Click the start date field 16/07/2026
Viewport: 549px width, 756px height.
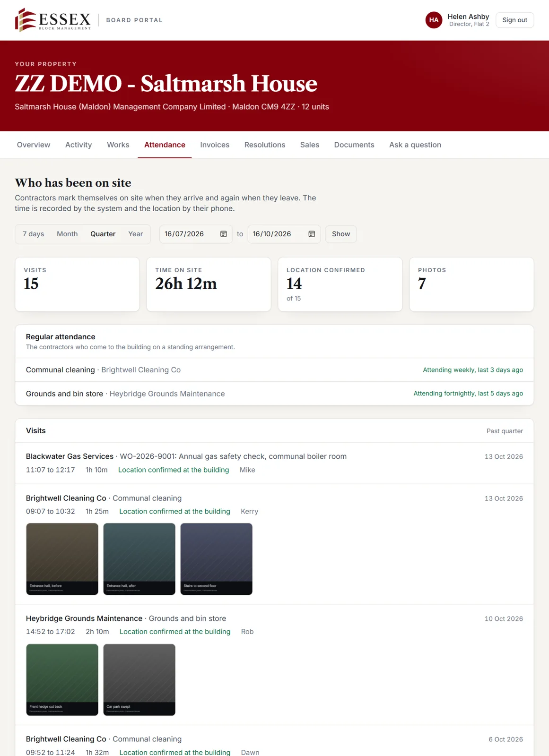tap(196, 234)
